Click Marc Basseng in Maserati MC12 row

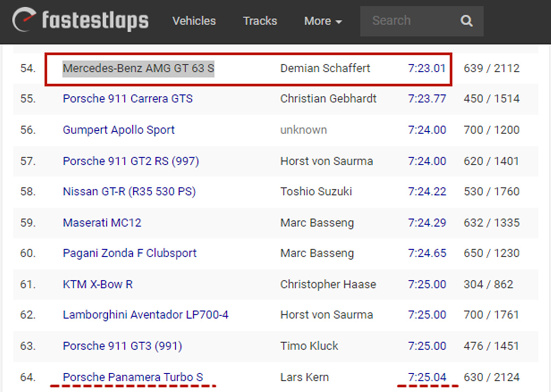(x=317, y=223)
